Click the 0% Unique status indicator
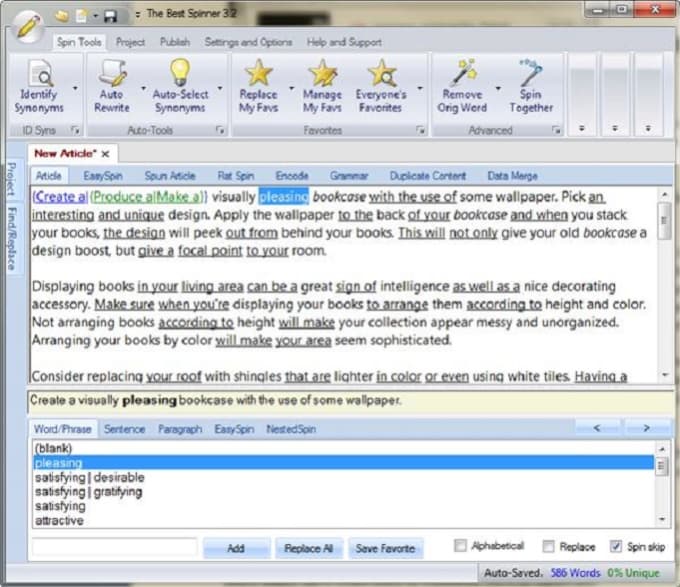Viewport: 680px width, 587px height. (x=634, y=572)
